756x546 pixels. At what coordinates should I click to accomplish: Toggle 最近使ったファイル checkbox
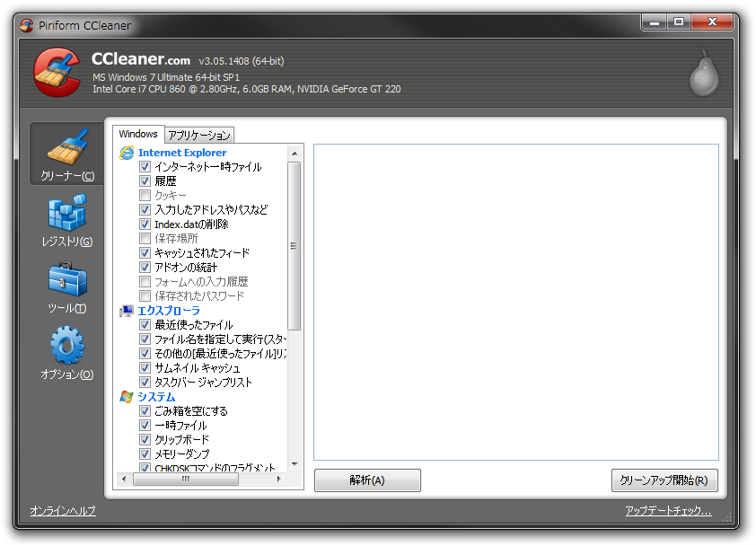145,324
